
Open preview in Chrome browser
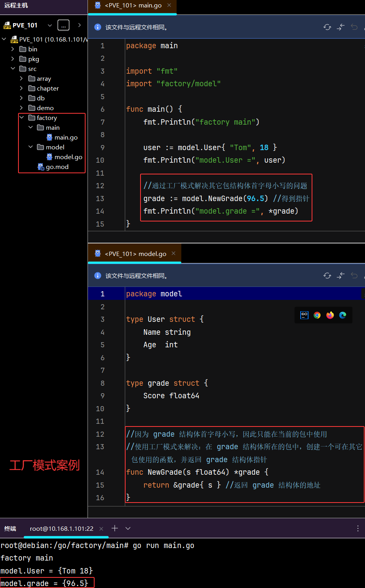317,315
